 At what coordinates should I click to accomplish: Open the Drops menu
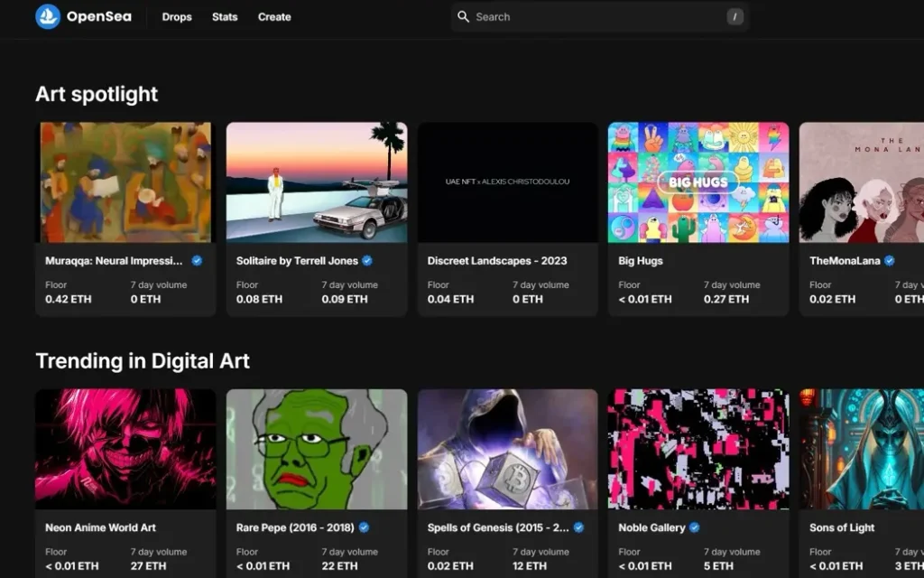point(177,17)
